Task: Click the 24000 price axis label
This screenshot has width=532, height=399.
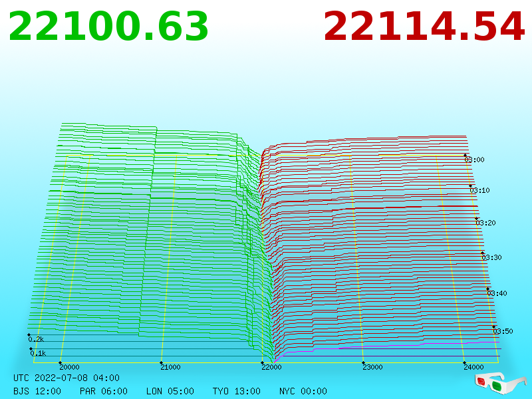Action: click(x=473, y=367)
